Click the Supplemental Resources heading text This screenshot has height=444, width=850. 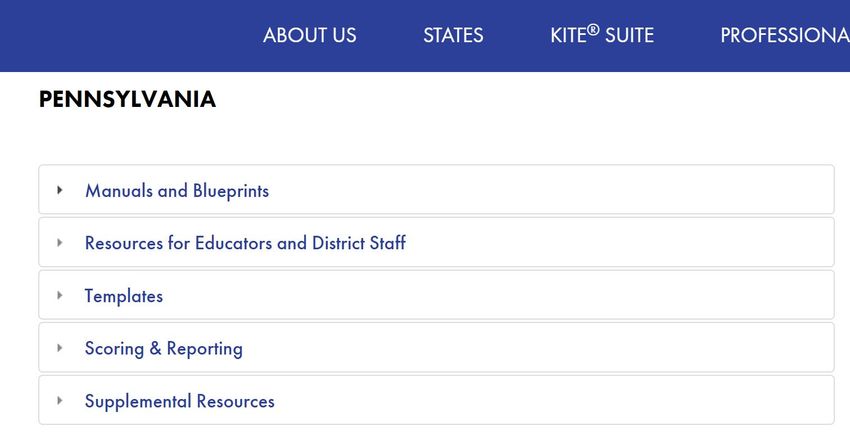(180, 401)
